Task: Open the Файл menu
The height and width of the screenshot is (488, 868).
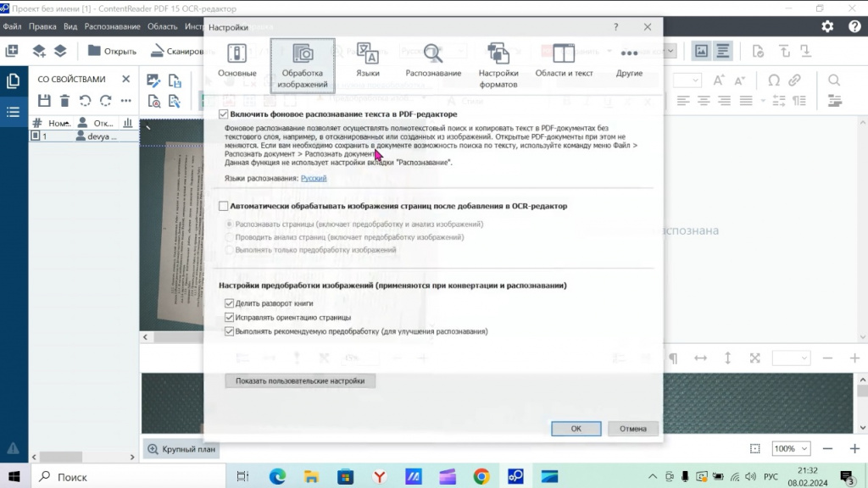Action: pyautogui.click(x=12, y=26)
